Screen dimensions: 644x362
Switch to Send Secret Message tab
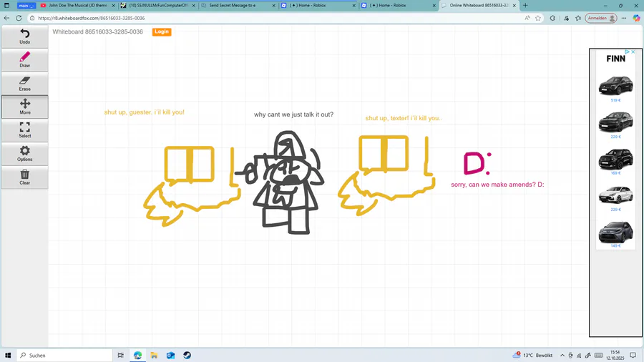coord(234,5)
